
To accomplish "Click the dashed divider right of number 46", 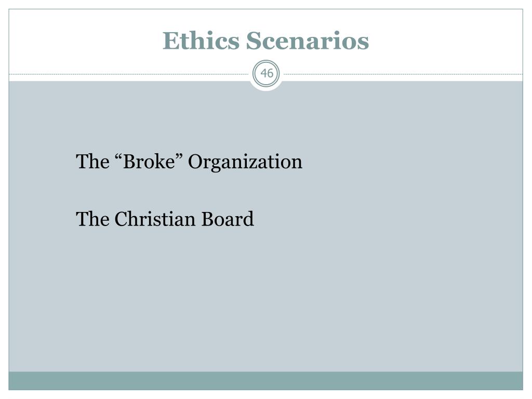I will pos(403,74).
